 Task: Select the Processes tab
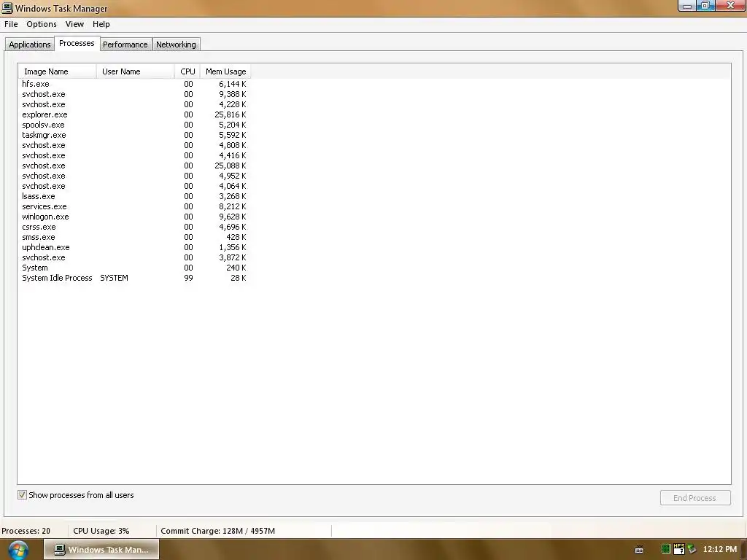coord(77,43)
